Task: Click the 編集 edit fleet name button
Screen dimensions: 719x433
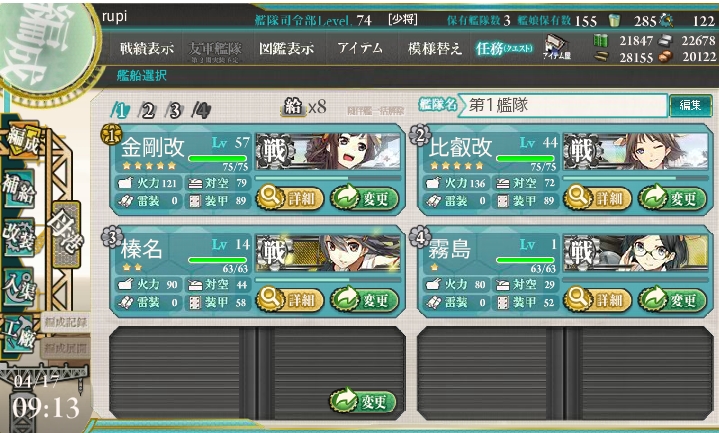Action: (x=690, y=105)
